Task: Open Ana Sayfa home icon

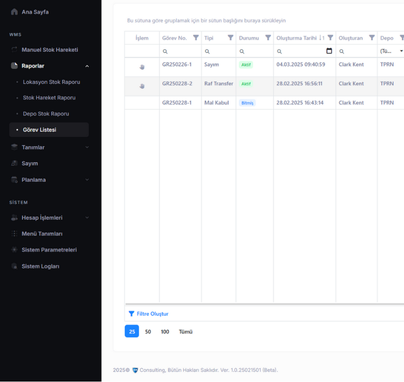Action: point(14,12)
